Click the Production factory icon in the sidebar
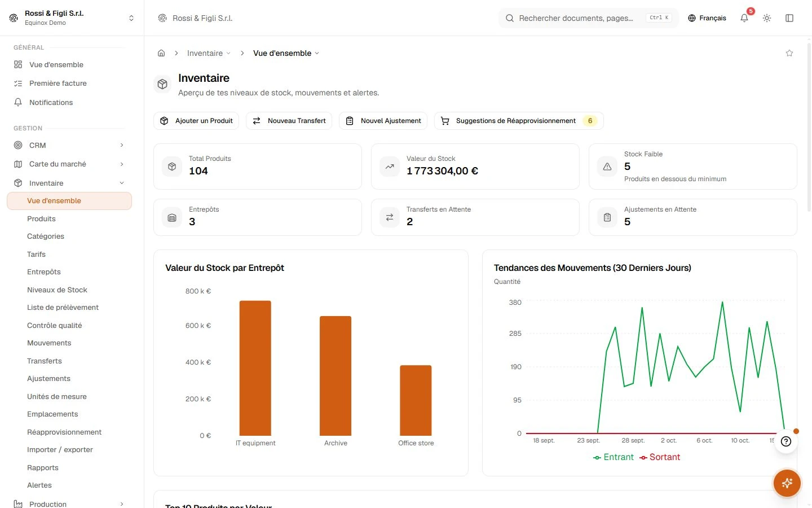The height and width of the screenshot is (508, 812). tap(18, 504)
